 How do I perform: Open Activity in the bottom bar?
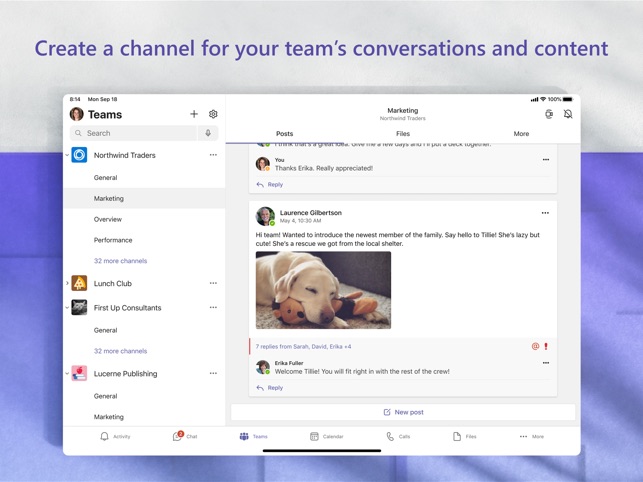pos(115,436)
